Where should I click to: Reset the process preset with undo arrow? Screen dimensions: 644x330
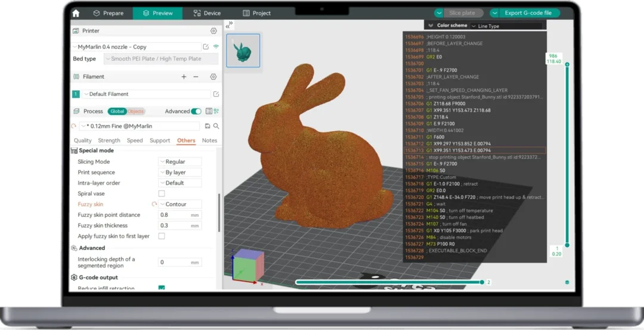pos(74,126)
